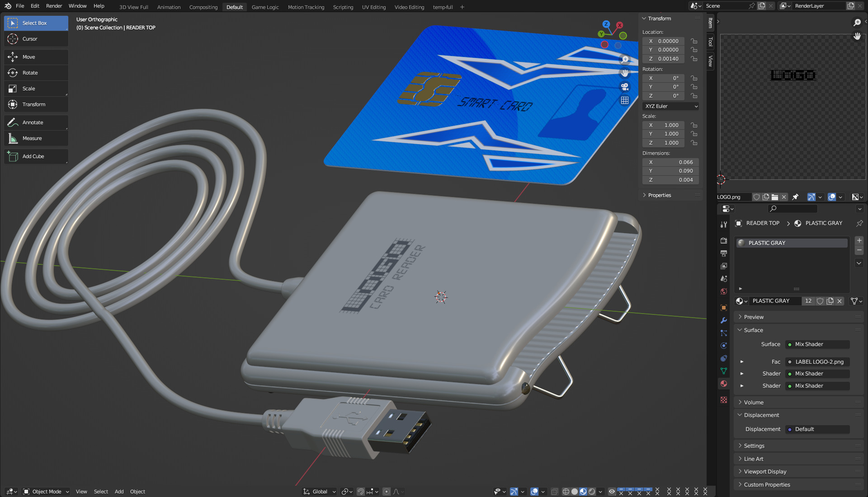Open the Render properties tab
The height and width of the screenshot is (497, 868).
tap(724, 241)
